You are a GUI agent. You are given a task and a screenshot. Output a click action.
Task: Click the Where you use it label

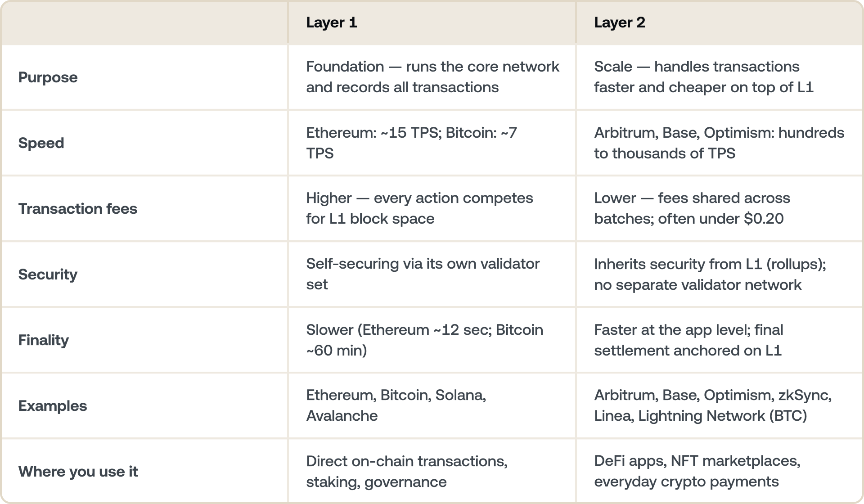(x=78, y=472)
